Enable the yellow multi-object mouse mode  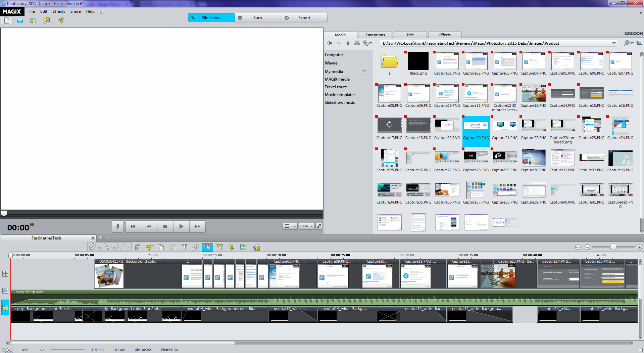pyautogui.click(x=219, y=247)
